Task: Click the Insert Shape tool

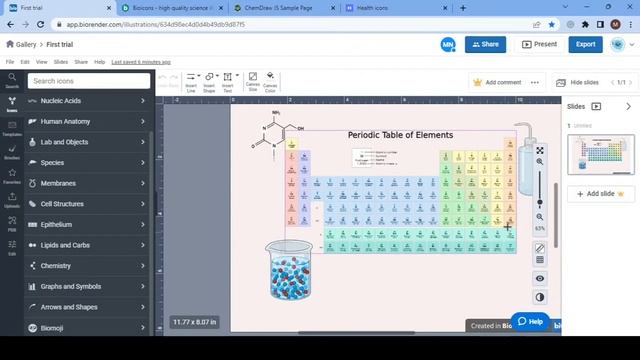Action: (x=209, y=82)
